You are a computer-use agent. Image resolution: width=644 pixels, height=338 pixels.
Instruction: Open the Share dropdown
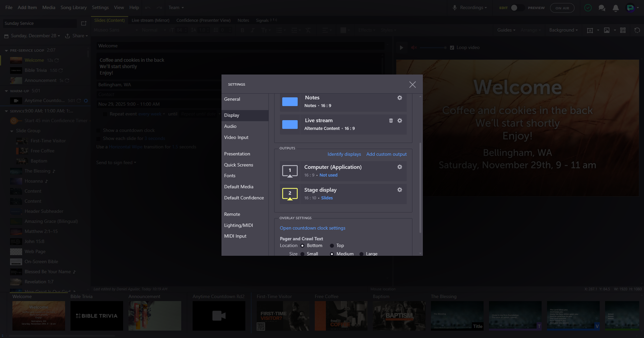pyautogui.click(x=80, y=36)
